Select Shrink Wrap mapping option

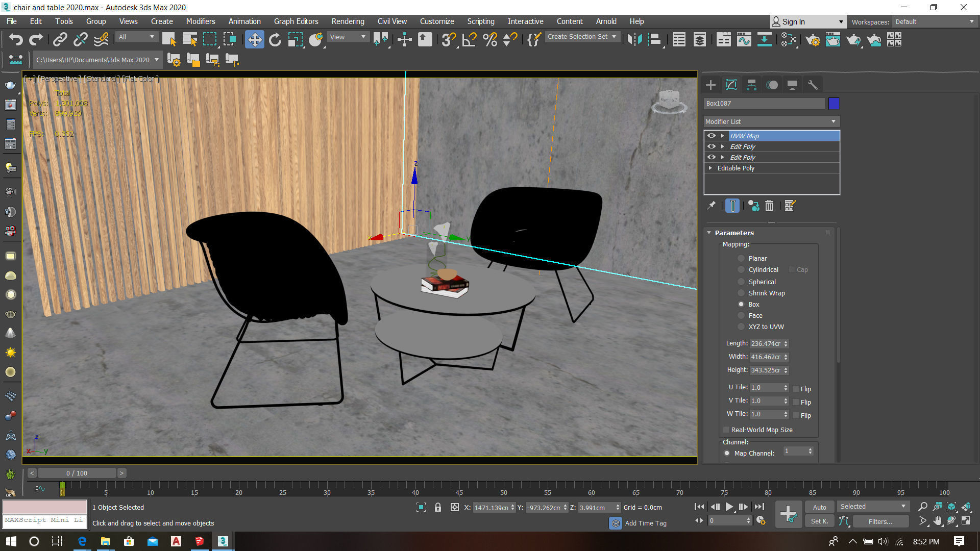pyautogui.click(x=741, y=293)
